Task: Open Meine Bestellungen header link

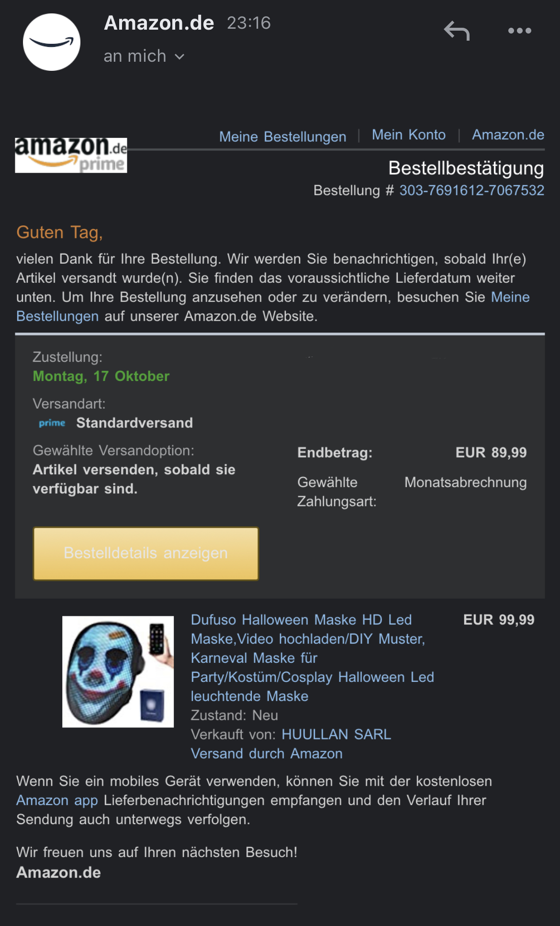Action: click(282, 137)
